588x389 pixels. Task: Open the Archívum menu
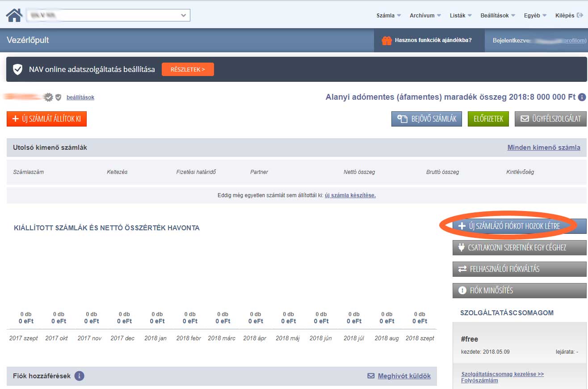pos(425,15)
